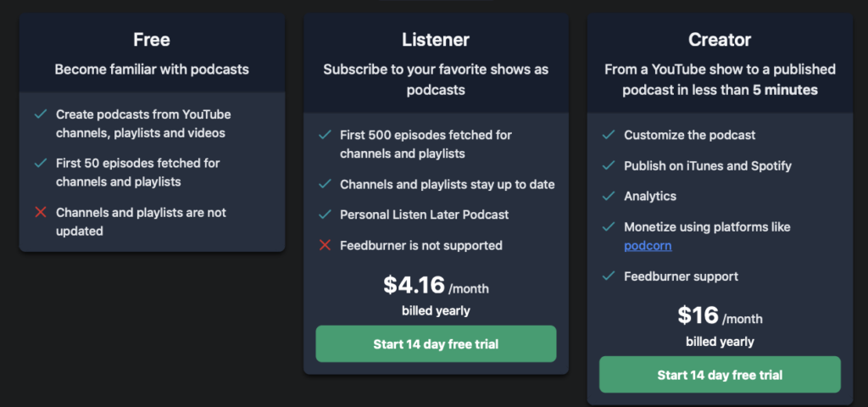The height and width of the screenshot is (407, 868).
Task: Click the $4.16 per month price
Action: pyautogui.click(x=436, y=286)
